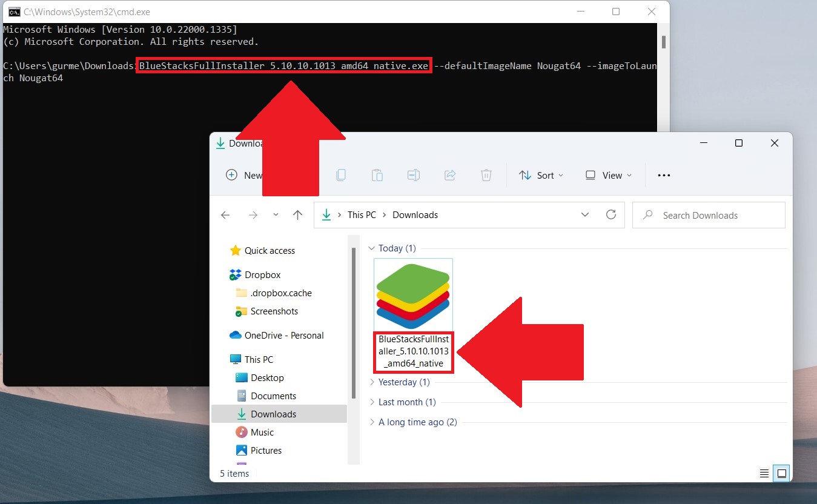The image size is (817, 504).
Task: Open the See more ellipsis in the toolbar
Action: [x=664, y=175]
